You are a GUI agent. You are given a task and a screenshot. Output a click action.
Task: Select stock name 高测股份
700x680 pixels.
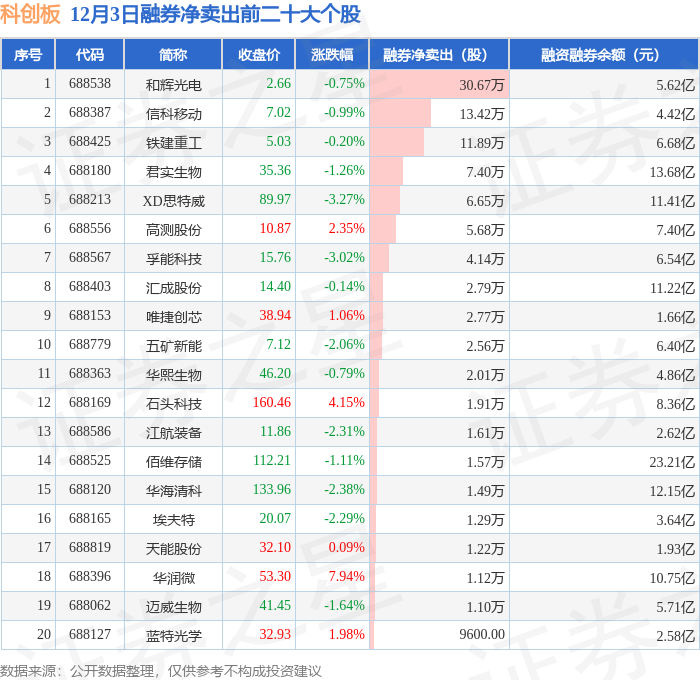coord(173,230)
